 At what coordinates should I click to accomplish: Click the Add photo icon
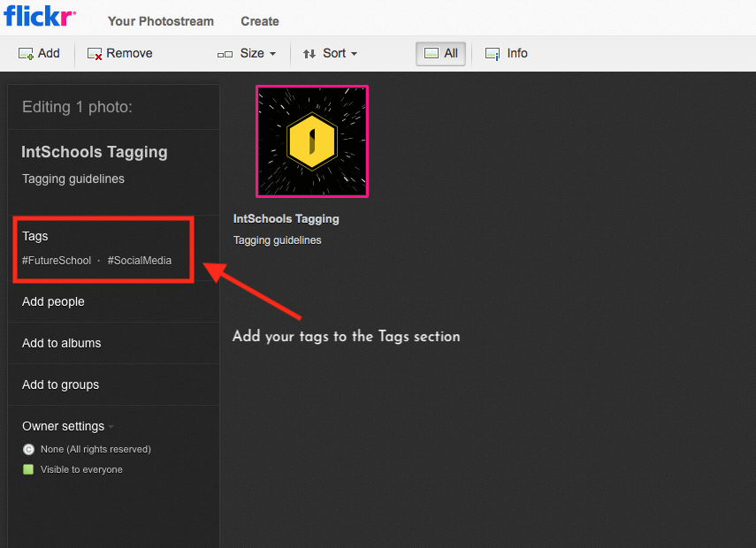[x=27, y=54]
